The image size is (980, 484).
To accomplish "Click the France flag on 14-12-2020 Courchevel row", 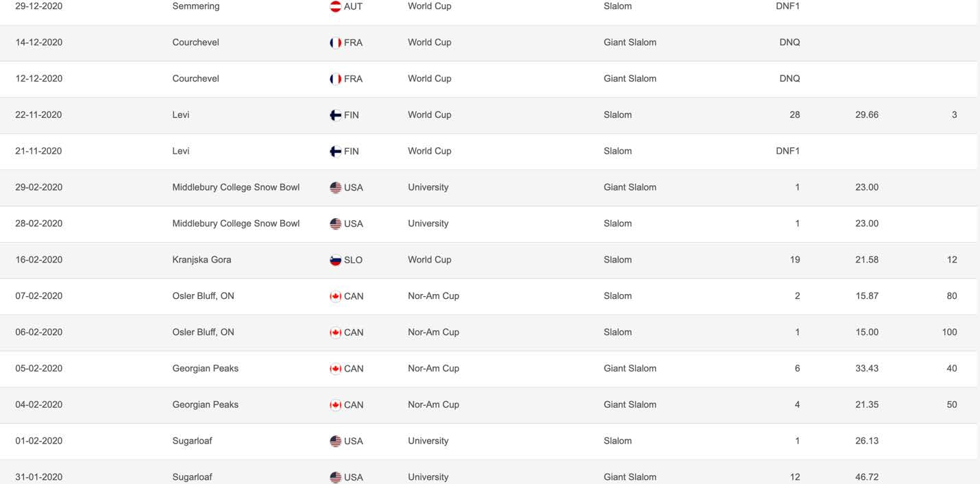I will click(336, 43).
